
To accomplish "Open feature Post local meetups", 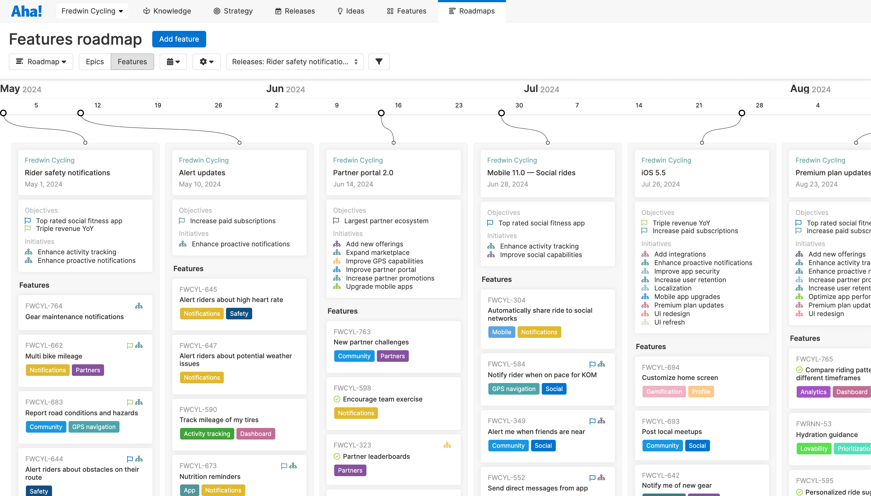I will coord(672,432).
